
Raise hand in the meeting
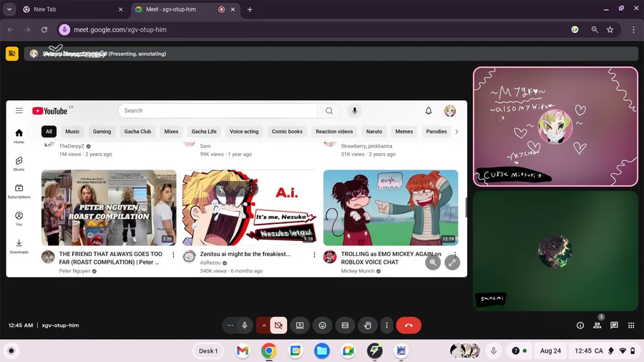click(368, 326)
